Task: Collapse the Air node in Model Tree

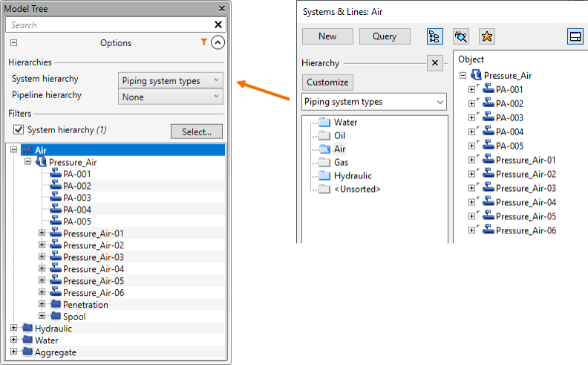Action: click(x=14, y=149)
